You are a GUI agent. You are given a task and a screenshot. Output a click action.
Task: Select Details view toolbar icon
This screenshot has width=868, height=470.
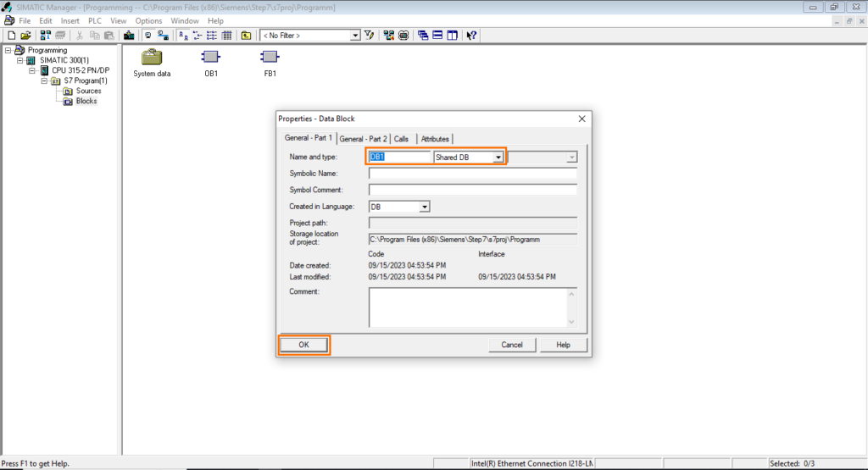click(226, 36)
